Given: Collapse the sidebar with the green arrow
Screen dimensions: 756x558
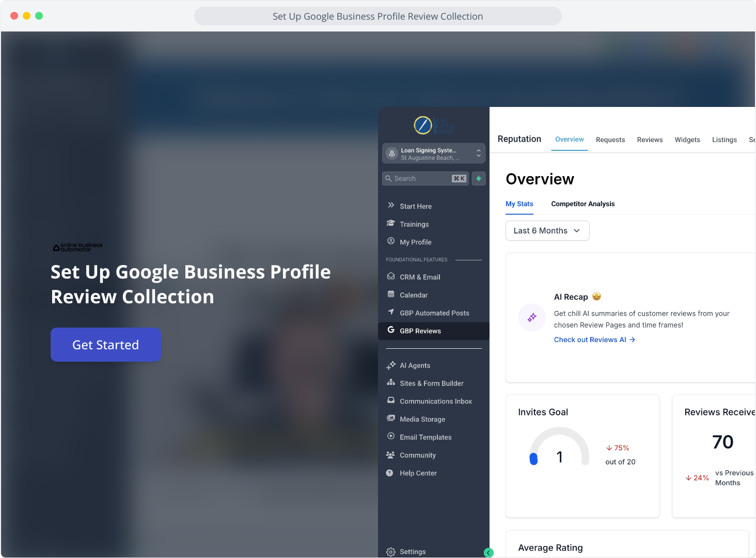Looking at the screenshot, I should tap(489, 553).
